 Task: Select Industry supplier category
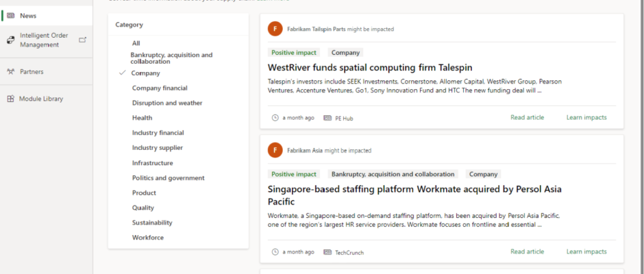158,147
